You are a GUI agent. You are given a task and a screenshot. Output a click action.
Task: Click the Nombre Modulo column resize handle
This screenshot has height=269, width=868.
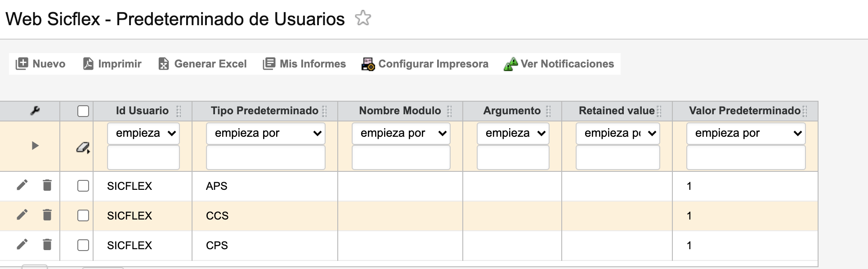tap(449, 111)
